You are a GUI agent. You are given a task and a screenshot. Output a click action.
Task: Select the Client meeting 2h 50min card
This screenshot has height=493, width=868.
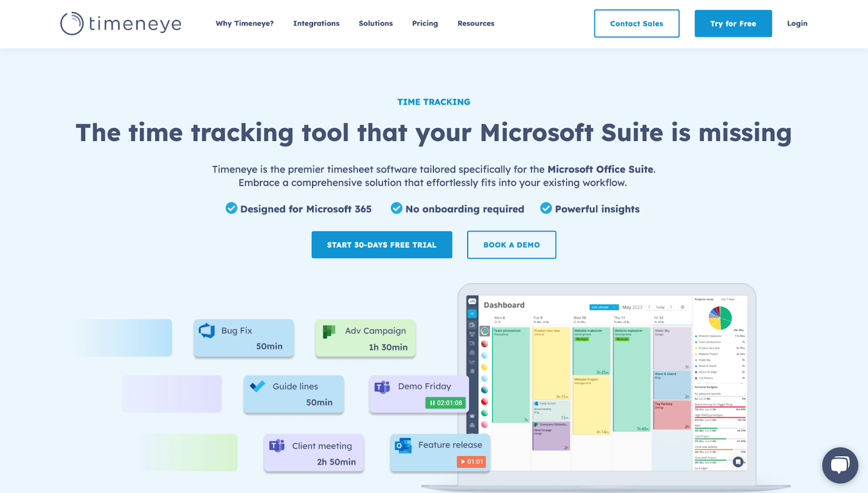click(314, 453)
